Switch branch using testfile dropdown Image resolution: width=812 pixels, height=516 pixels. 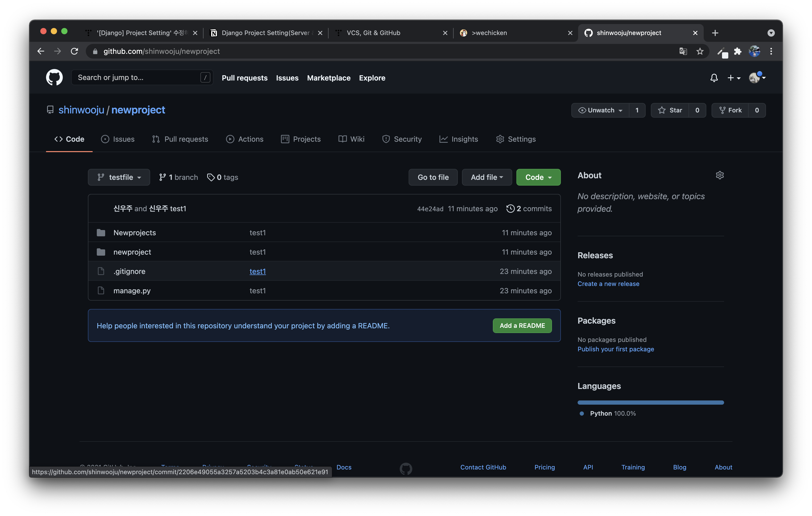point(119,177)
